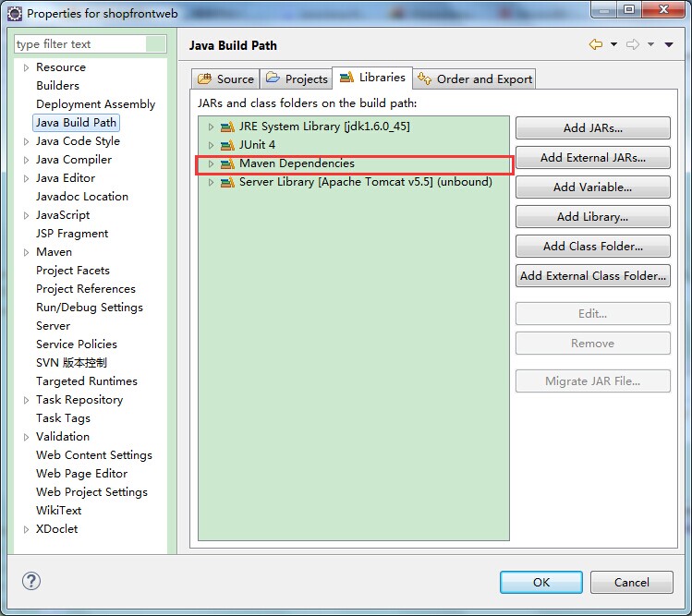
Task: Open Service Policies page
Action: 77,344
